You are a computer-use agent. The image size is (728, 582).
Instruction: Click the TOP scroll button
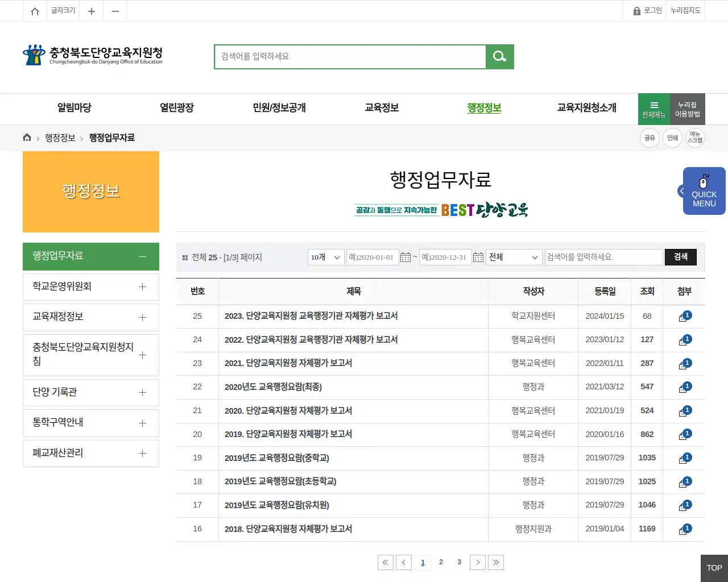(714, 568)
